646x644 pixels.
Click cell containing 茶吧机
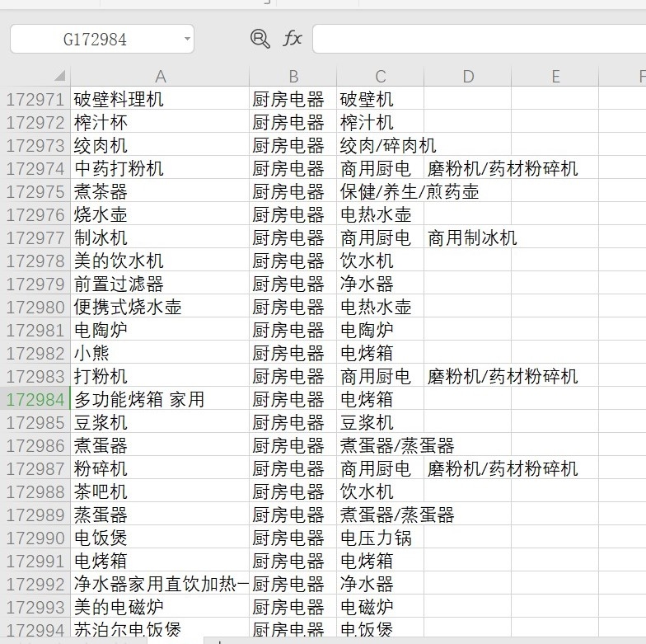[x=160, y=491]
